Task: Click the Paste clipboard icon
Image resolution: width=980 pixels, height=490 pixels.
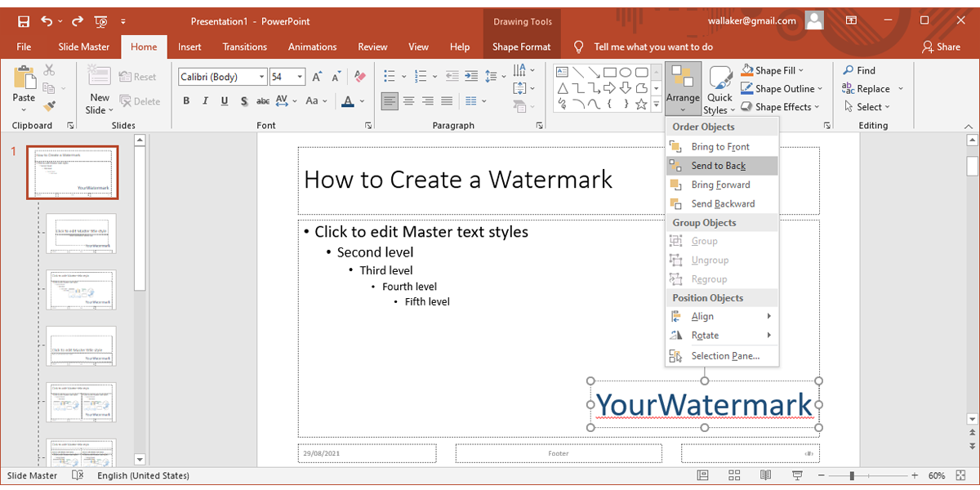Action: pyautogui.click(x=24, y=78)
